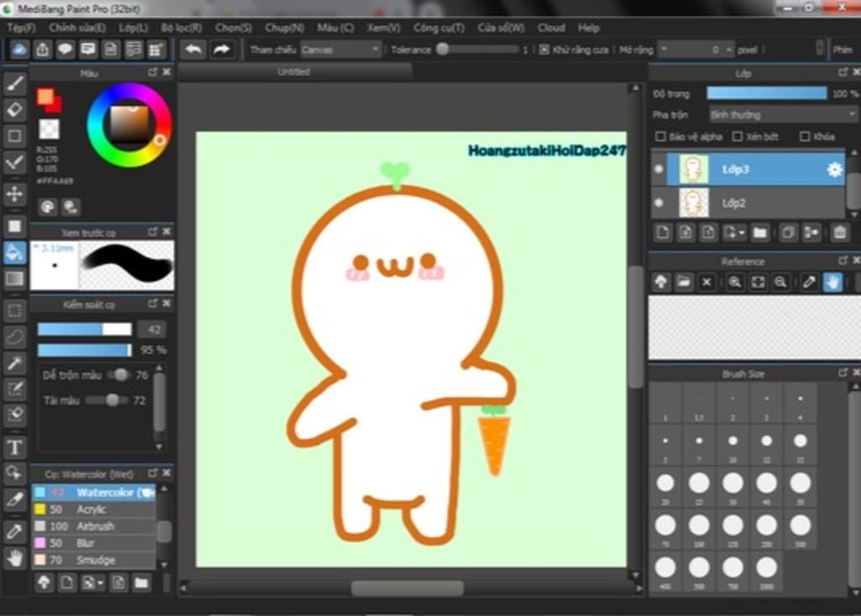This screenshot has height=616, width=861.
Task: Select the Eraser tool
Action: [15, 110]
